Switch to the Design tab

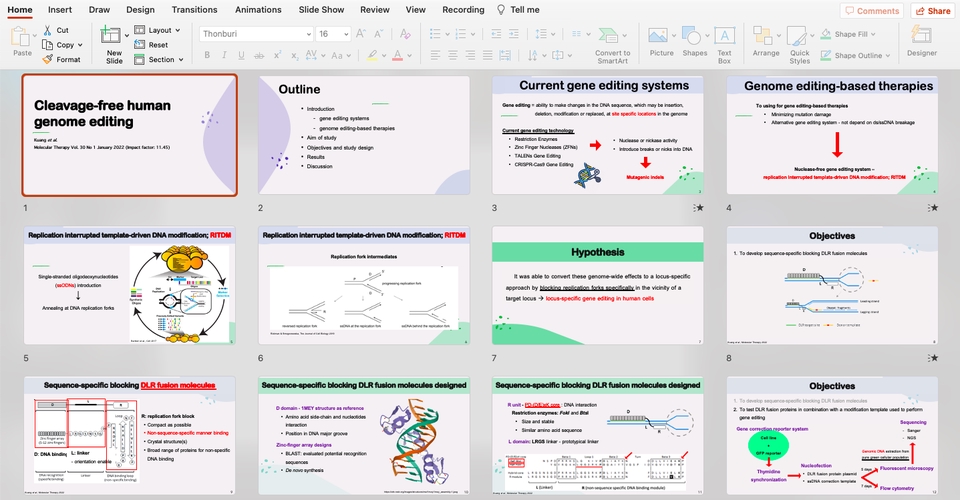point(140,10)
